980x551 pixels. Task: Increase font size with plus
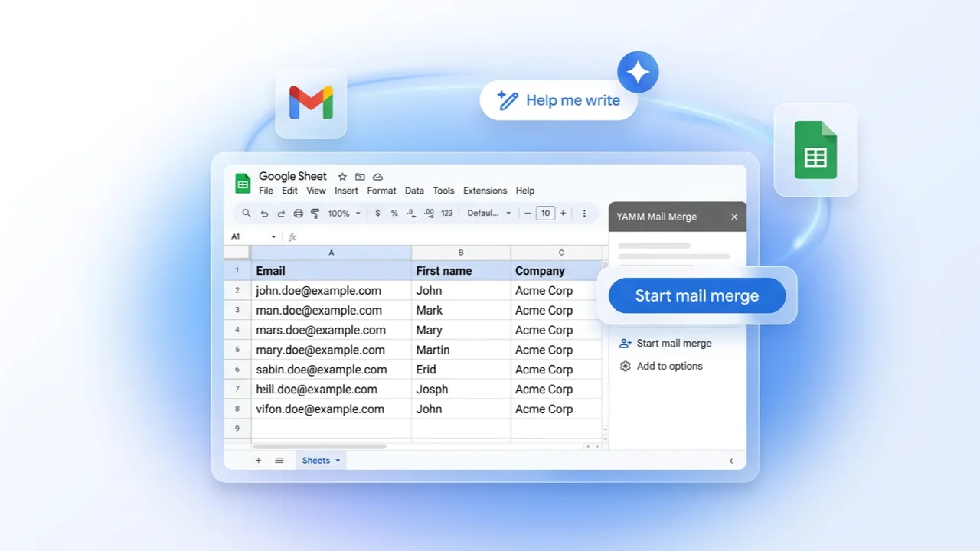[x=563, y=214]
